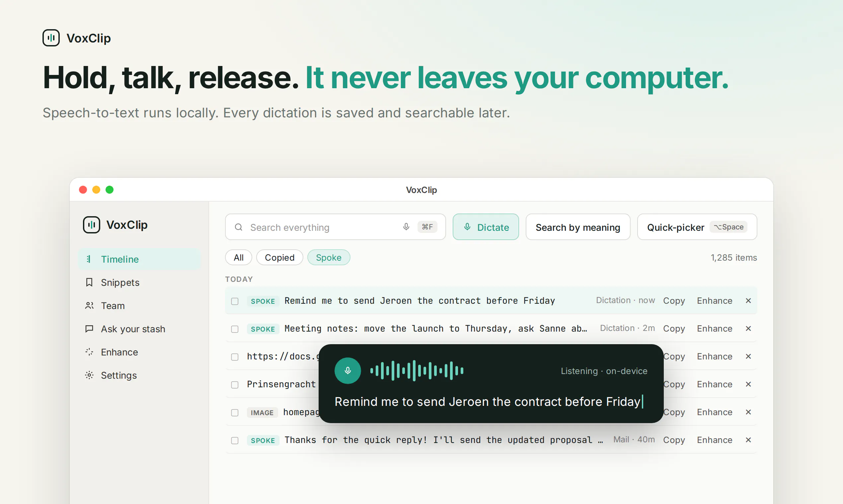Click the Snippets bookmark icon
Screen dimensions: 843x504
pyautogui.click(x=89, y=282)
